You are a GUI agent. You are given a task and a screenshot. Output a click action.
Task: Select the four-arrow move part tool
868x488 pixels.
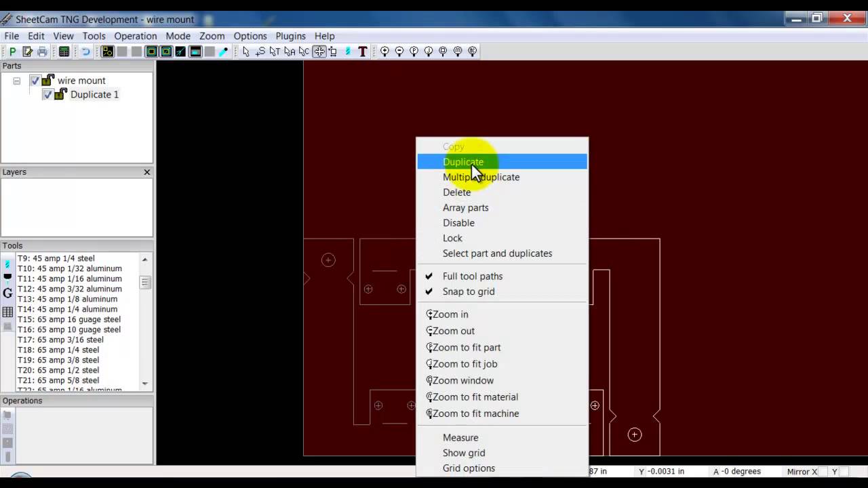(x=319, y=52)
